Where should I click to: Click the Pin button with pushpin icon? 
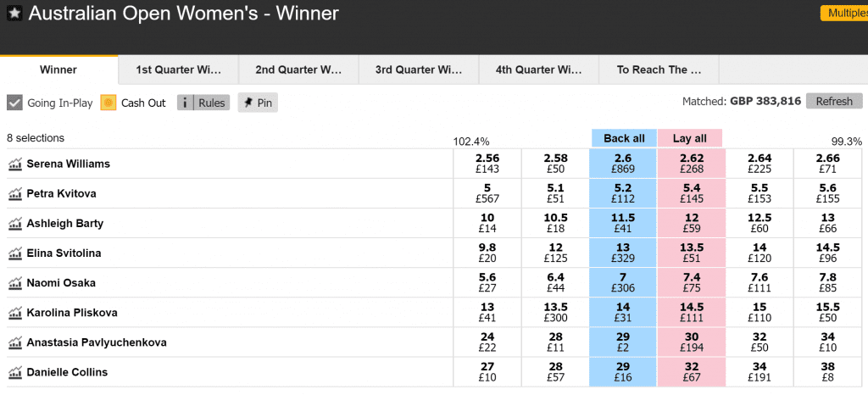coord(258,103)
